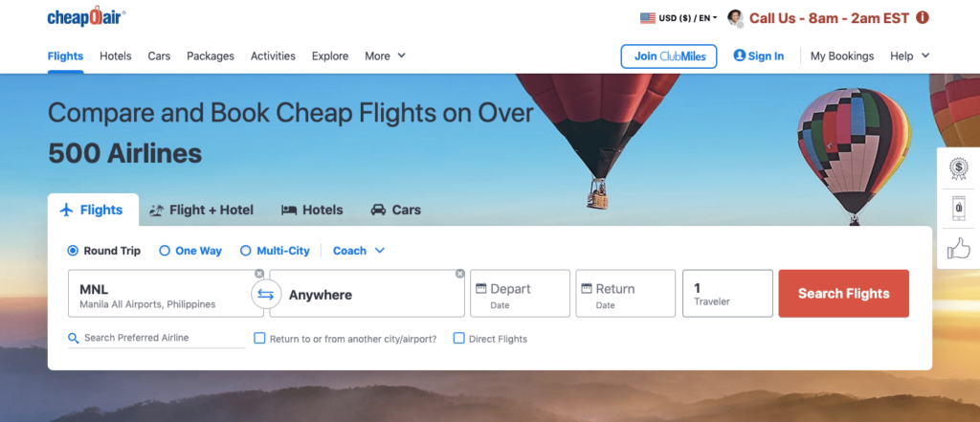Click the thumbs-up feedback icon

point(958,249)
